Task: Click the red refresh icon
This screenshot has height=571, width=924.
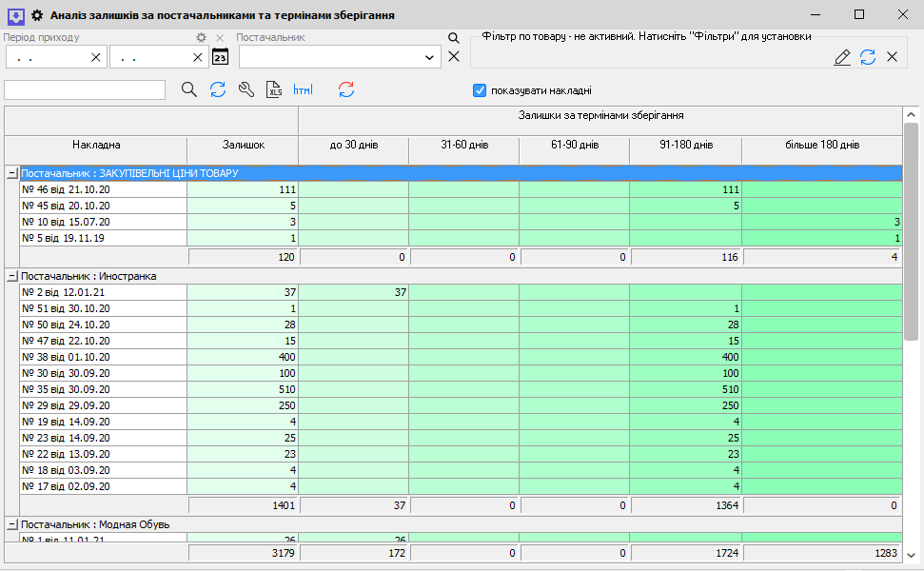Action: (x=346, y=89)
